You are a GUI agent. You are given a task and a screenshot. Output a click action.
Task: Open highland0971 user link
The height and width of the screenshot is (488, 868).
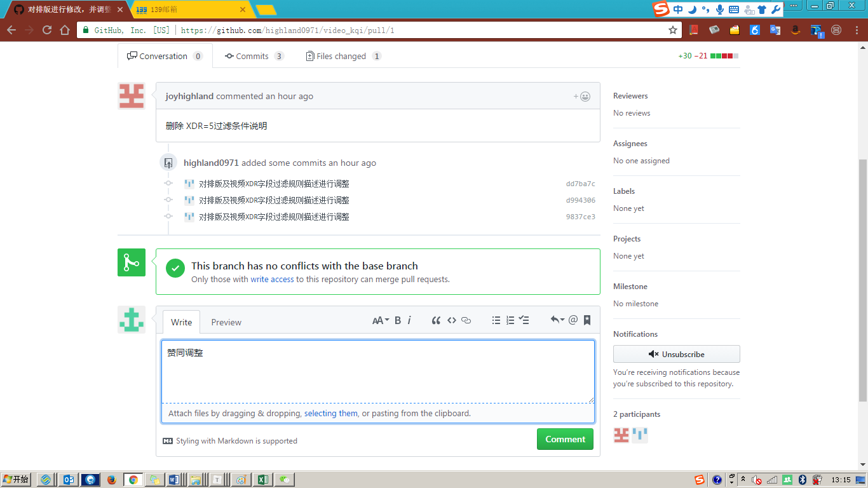[211, 163]
